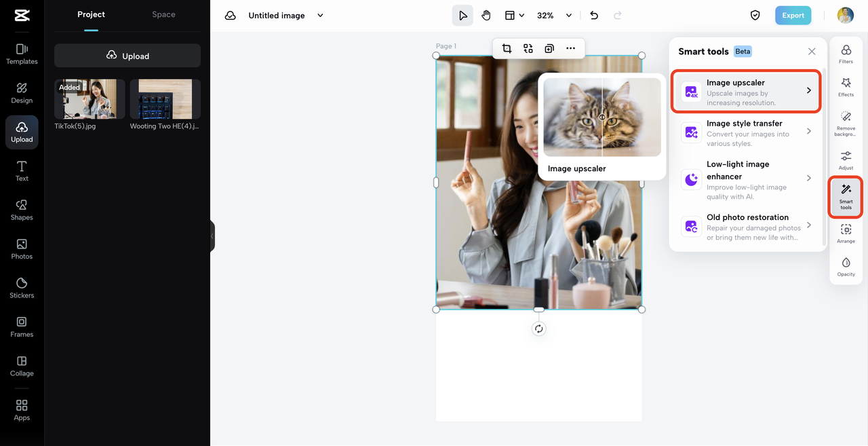Open the Photos sidebar panel
868x446 pixels.
[22, 249]
